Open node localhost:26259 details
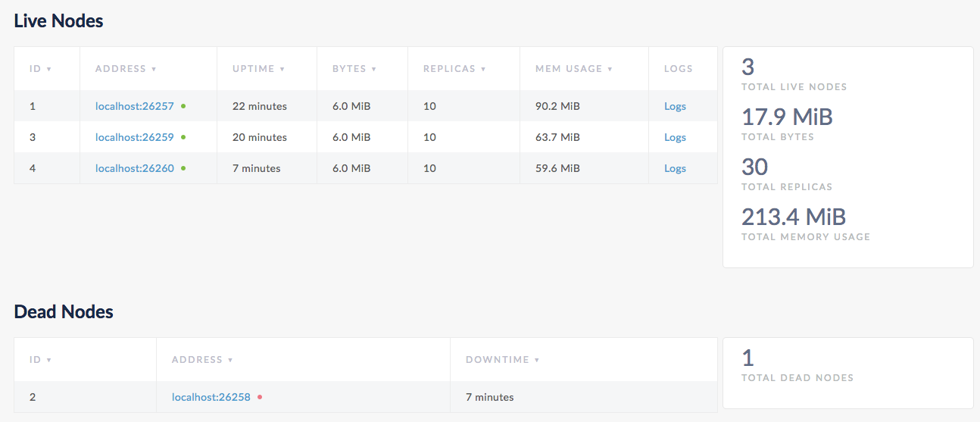Image resolution: width=980 pixels, height=422 pixels. (x=134, y=137)
